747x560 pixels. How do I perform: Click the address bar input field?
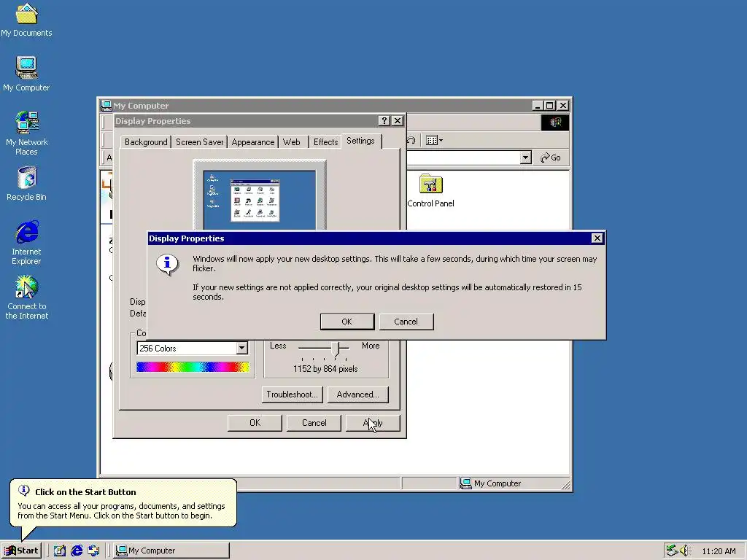[463, 157]
